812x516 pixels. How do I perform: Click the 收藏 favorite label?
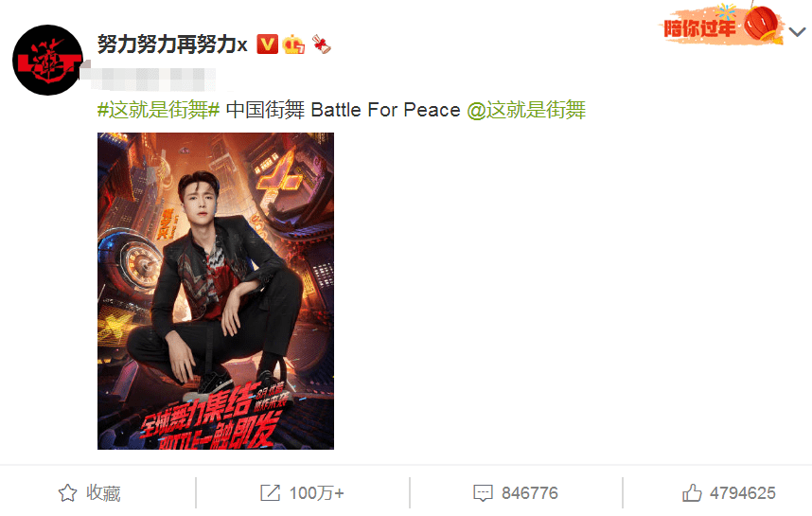tap(103, 493)
